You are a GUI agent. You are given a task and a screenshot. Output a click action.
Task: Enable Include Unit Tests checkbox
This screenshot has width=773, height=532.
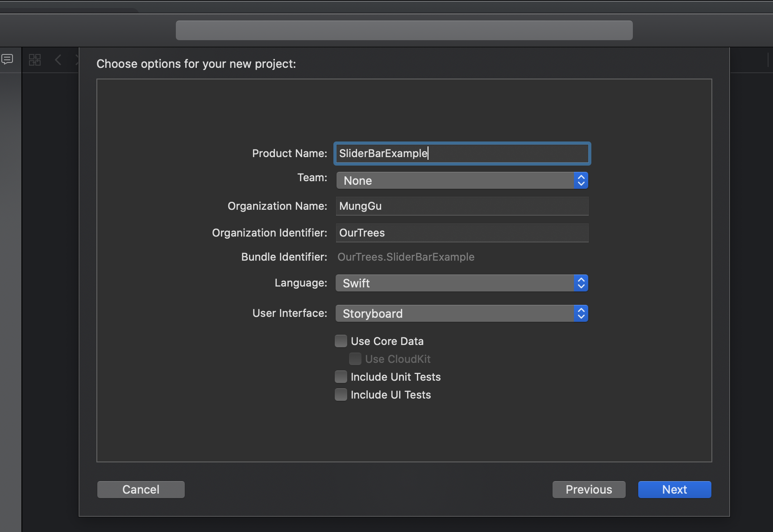[341, 377]
